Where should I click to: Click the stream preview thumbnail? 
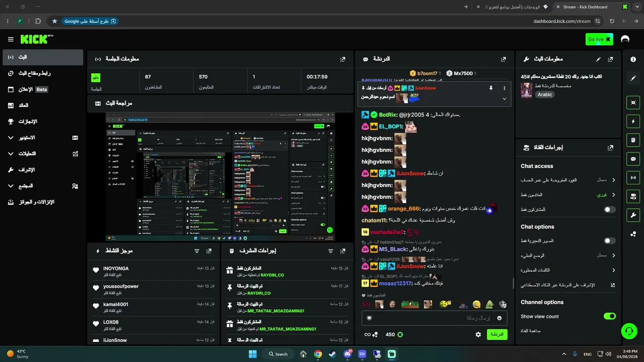click(220, 176)
